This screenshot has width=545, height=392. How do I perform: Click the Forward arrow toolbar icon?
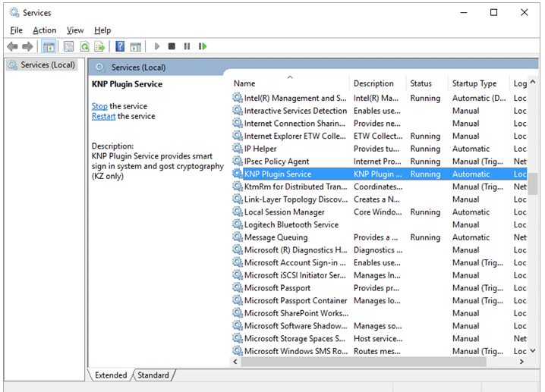[27, 46]
